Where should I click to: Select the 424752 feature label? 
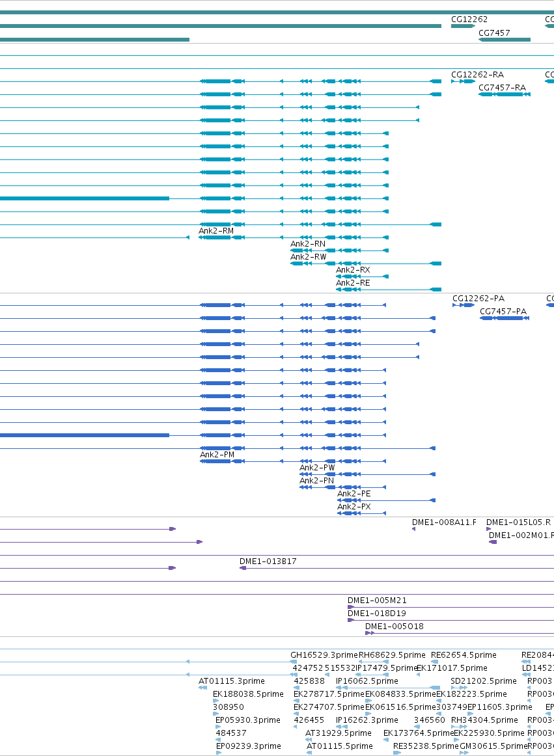[x=307, y=668]
